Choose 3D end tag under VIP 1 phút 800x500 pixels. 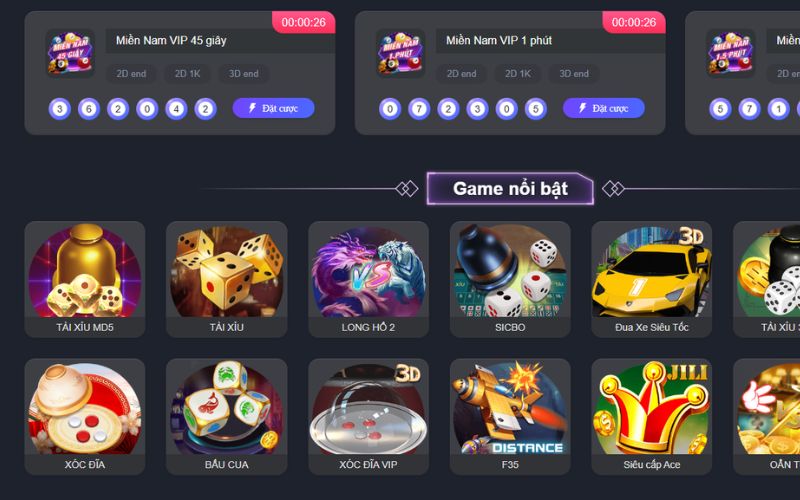(x=574, y=73)
